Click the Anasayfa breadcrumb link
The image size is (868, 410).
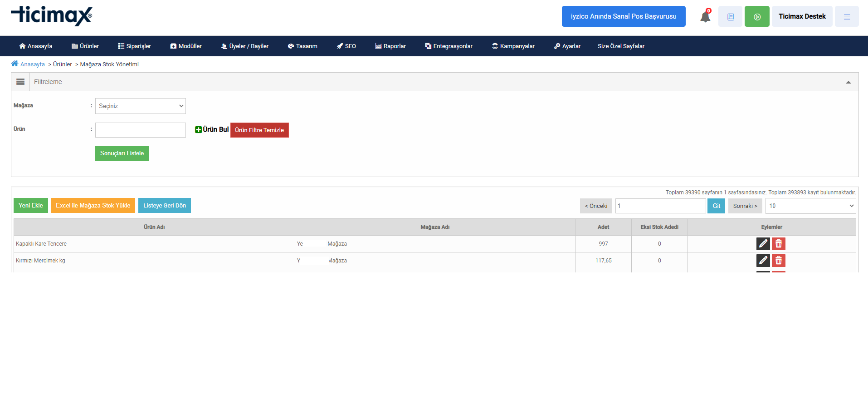tap(33, 64)
